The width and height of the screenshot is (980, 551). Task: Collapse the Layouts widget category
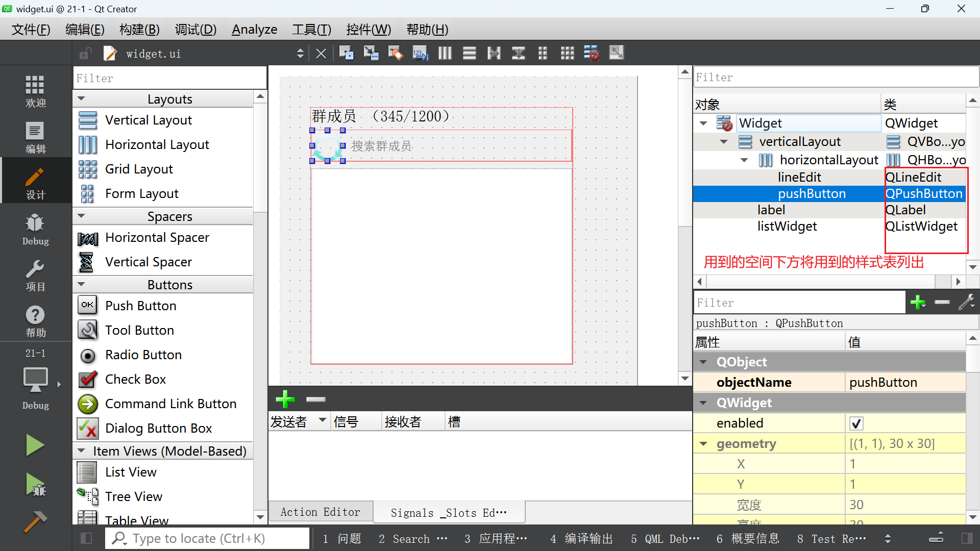point(82,99)
